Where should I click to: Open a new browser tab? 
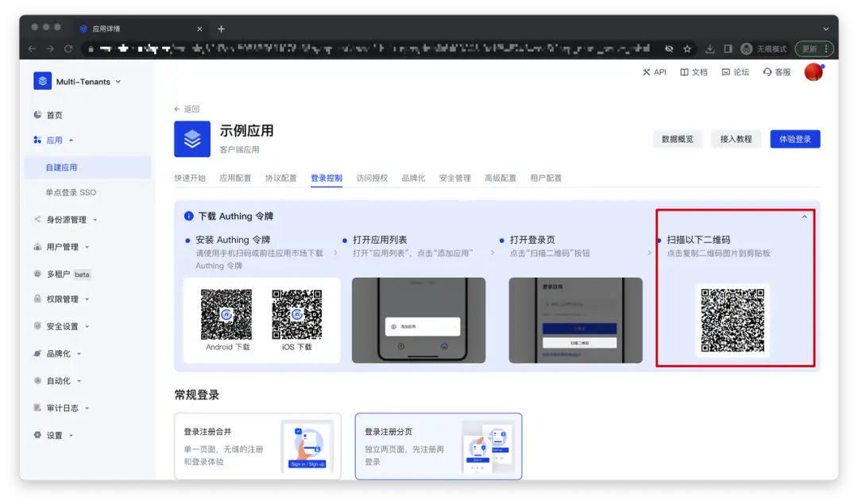pos(221,29)
